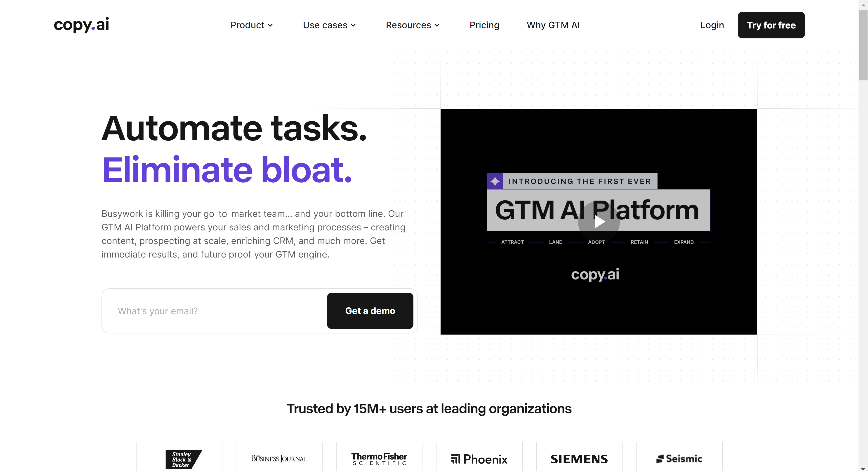Expand the Product dropdown menu
Screen dimensions: 868x471
[x=251, y=25]
